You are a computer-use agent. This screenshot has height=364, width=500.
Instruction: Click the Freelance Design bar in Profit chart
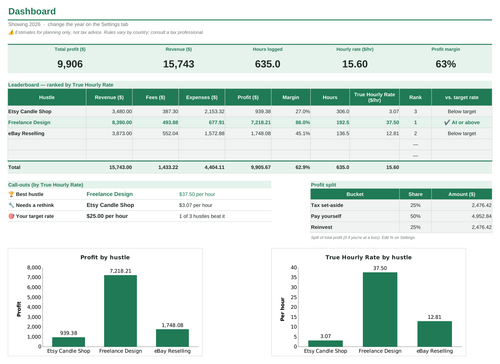pyautogui.click(x=120, y=311)
